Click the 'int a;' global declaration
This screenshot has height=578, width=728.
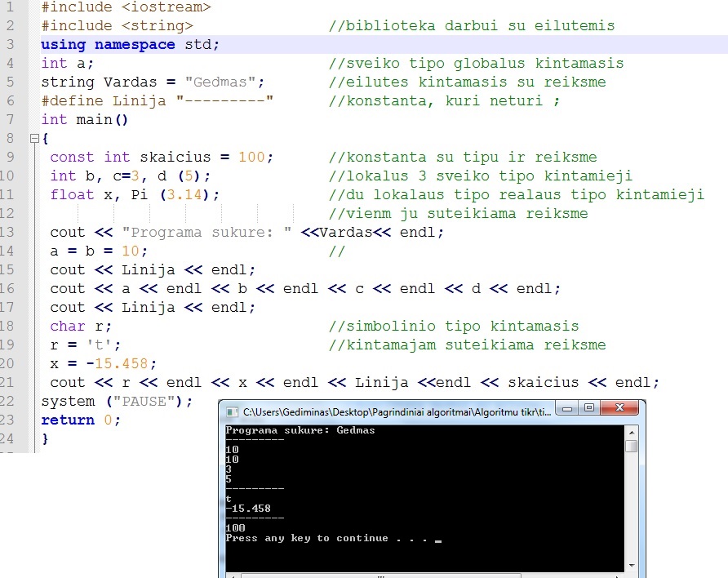click(x=67, y=63)
